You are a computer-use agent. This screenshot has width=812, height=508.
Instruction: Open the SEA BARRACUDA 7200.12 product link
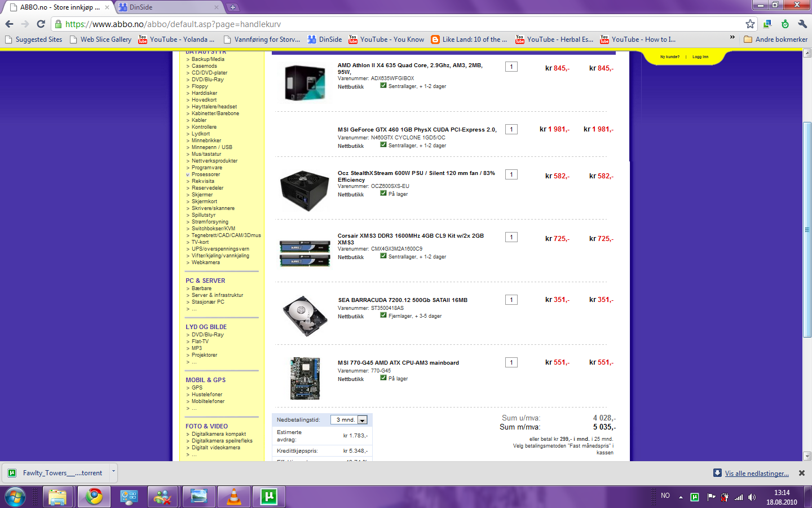tap(403, 300)
